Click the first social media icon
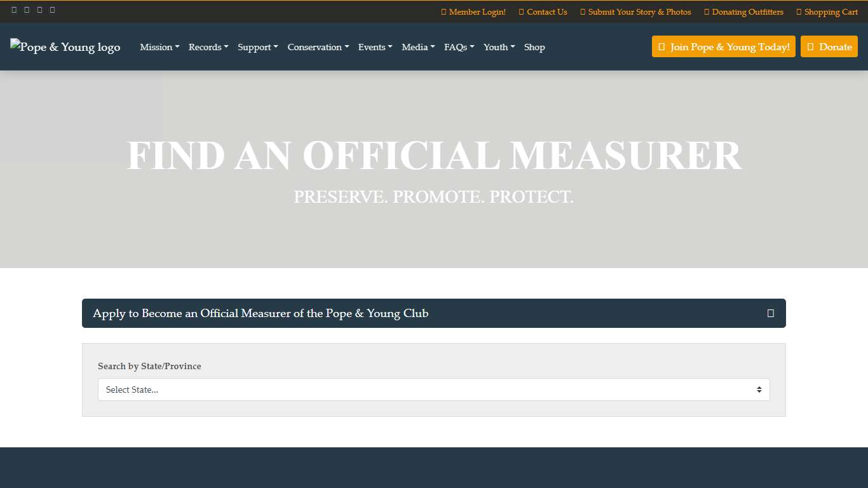The image size is (868, 488). 15,10
